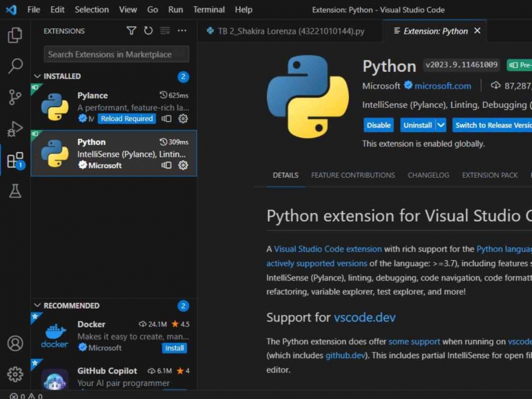
Task: Open the Accounts menu icon
Action: pos(15,343)
